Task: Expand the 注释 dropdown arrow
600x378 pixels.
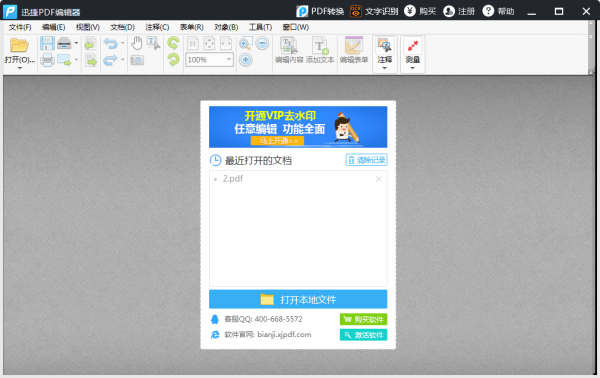Action: tap(385, 68)
